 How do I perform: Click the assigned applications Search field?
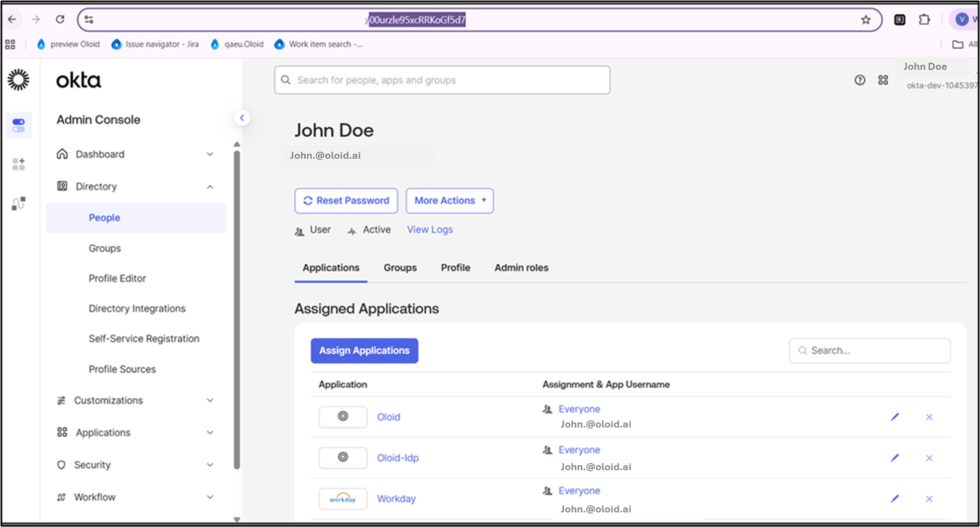point(870,351)
